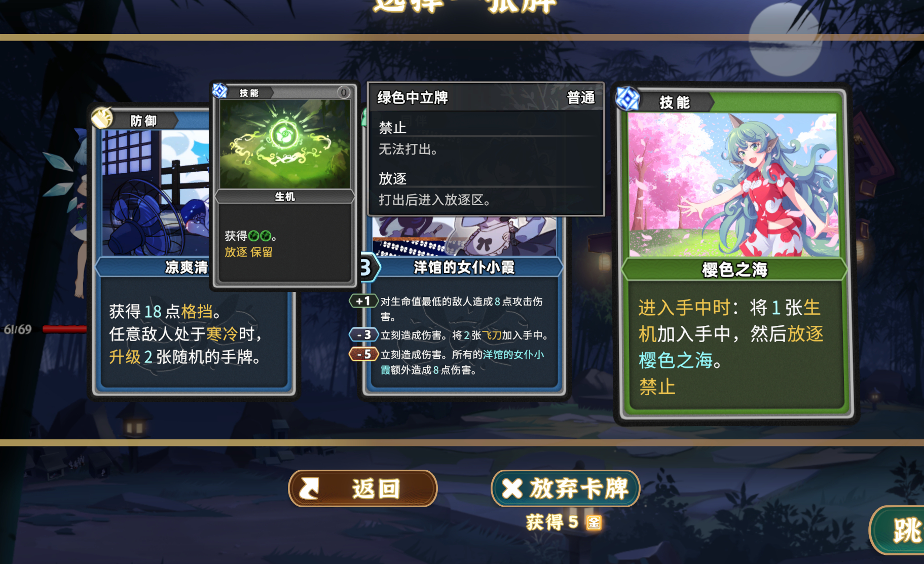This screenshot has height=564, width=924.
Task: Select the 樱色之海 card artwork
Action: point(733,185)
